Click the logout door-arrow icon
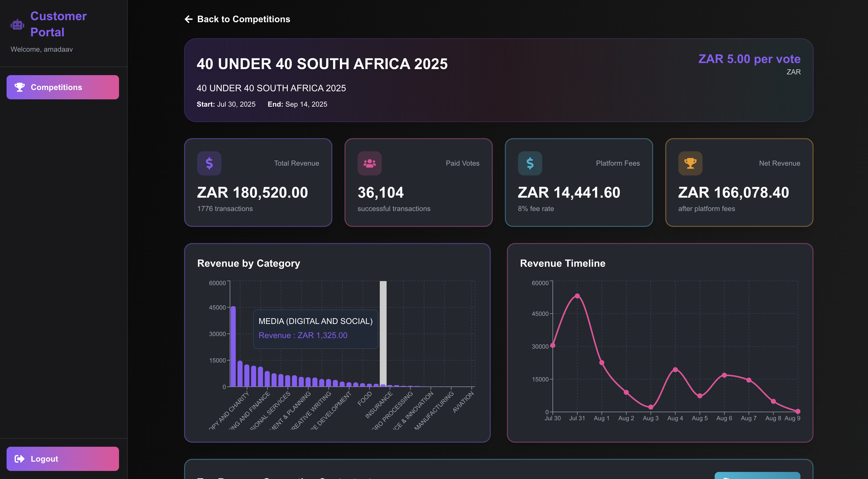This screenshot has width=868, height=479. pos(19,459)
